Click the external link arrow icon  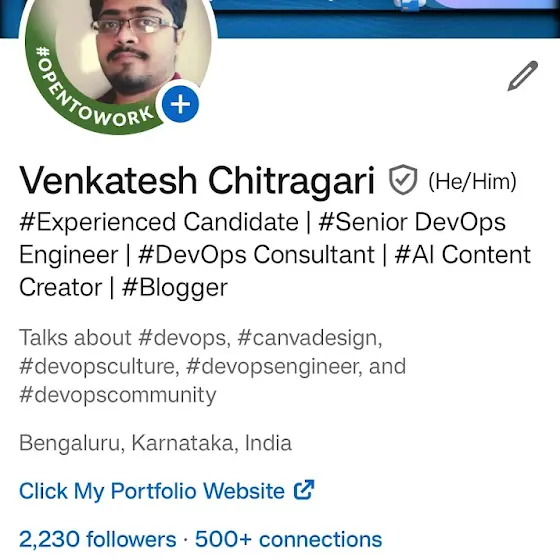[x=304, y=490]
